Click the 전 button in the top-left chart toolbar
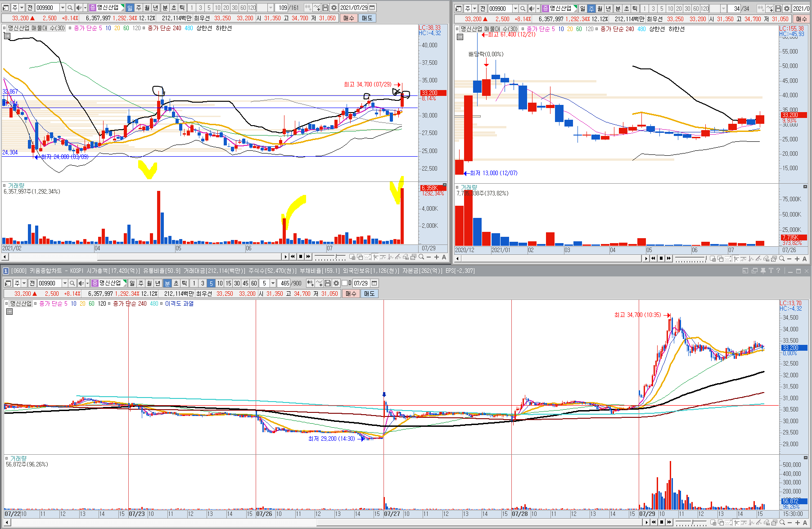 (x=30, y=8)
